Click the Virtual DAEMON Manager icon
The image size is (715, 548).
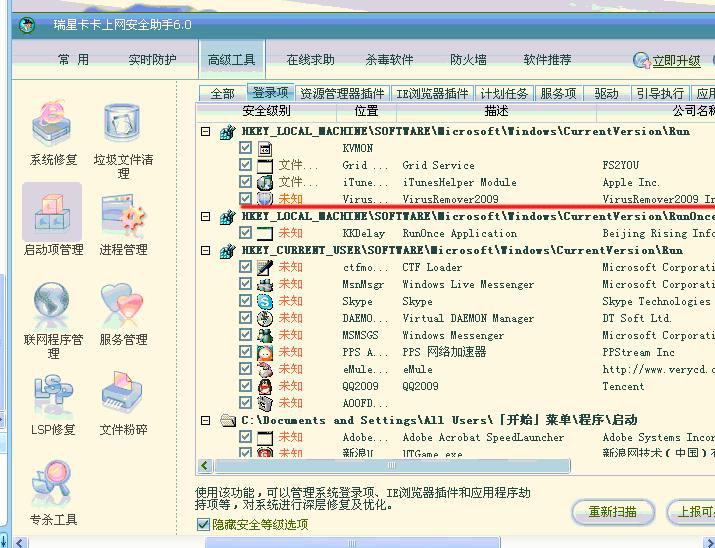tap(265, 318)
